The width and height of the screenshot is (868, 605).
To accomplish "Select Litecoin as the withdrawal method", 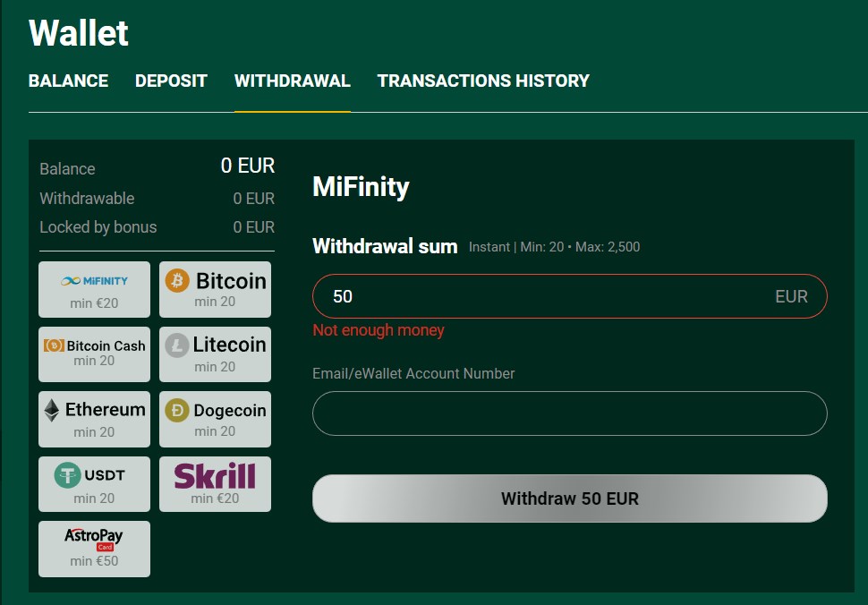I will pos(215,353).
